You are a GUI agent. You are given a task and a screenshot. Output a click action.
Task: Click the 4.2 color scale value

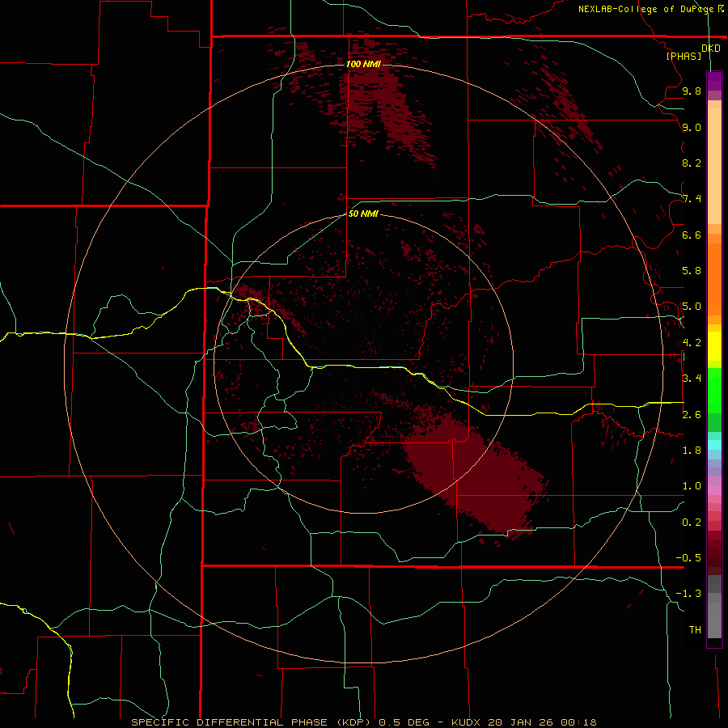pos(692,343)
